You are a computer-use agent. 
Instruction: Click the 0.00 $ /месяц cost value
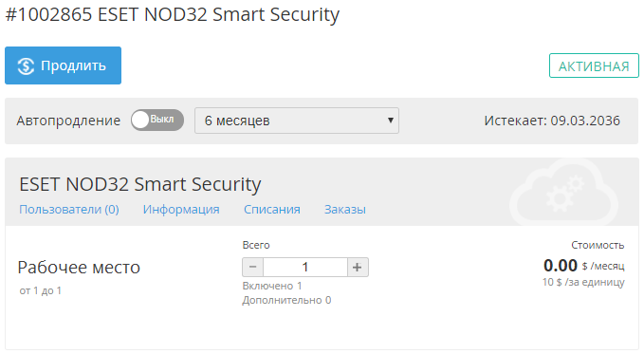pos(583,266)
